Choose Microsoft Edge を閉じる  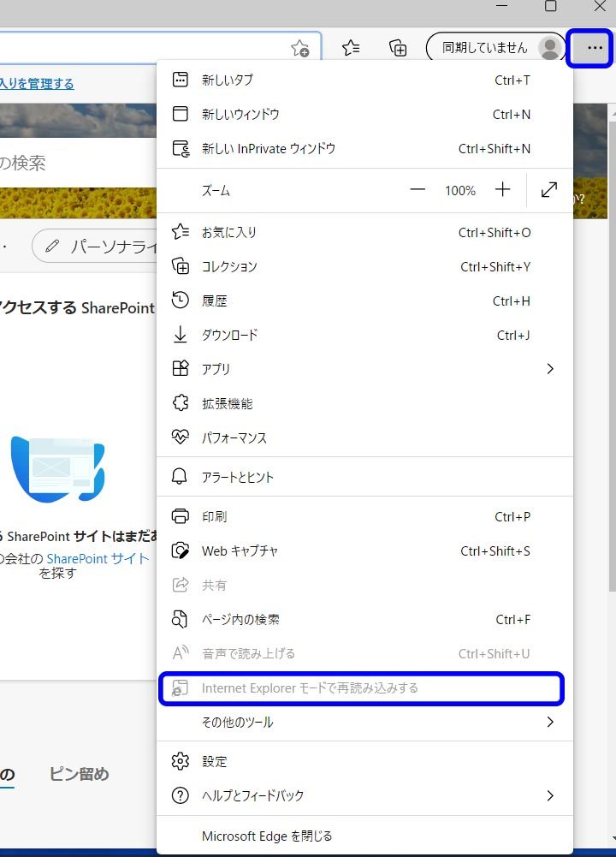point(364,836)
